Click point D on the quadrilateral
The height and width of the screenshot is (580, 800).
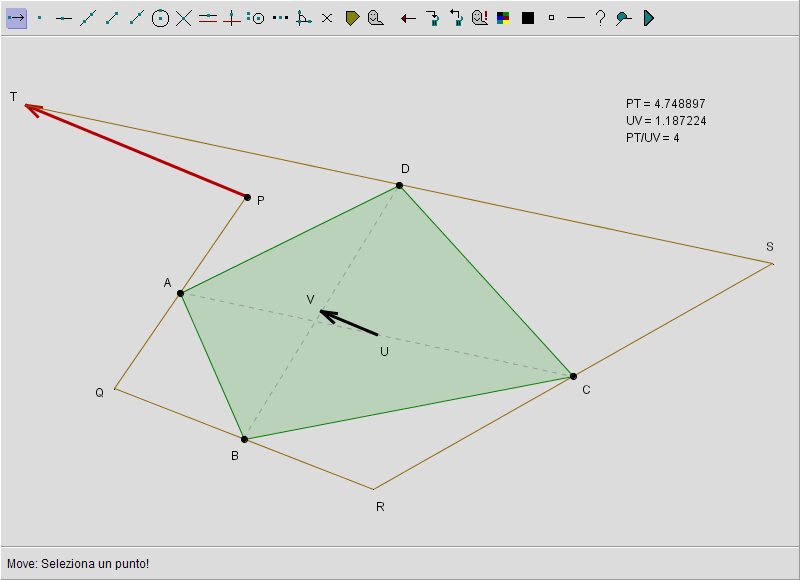[399, 185]
